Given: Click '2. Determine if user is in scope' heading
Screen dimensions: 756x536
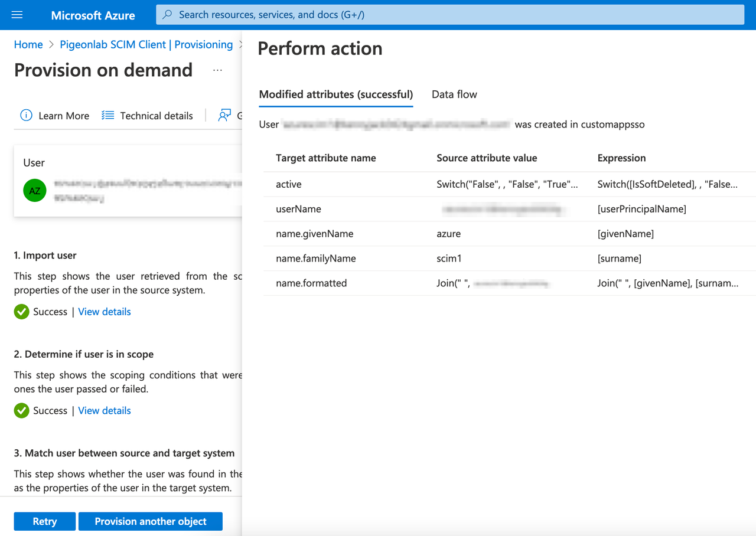Looking at the screenshot, I should [x=84, y=354].
